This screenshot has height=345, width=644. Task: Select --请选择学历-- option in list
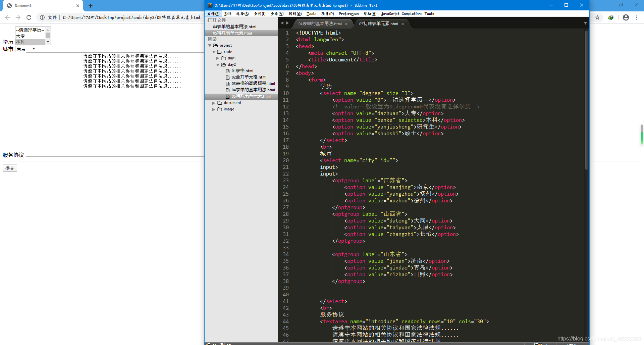(x=30, y=30)
